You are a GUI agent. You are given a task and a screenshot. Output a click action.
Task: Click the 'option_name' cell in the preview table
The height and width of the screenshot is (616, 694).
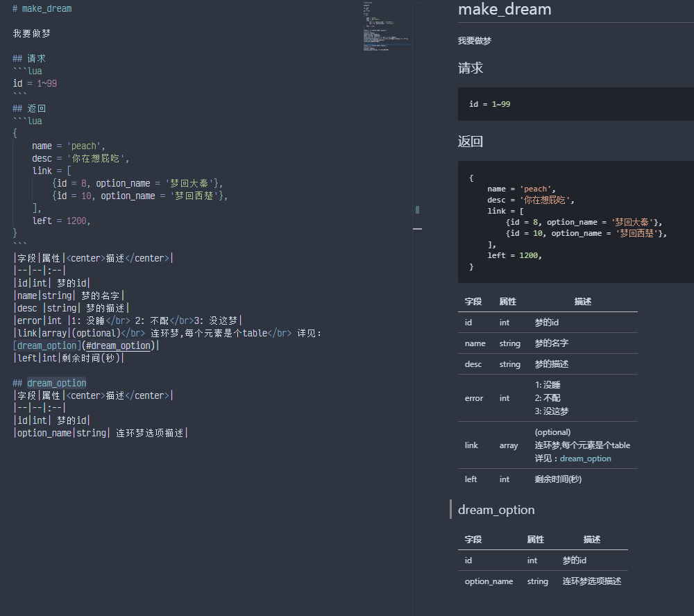click(x=489, y=581)
